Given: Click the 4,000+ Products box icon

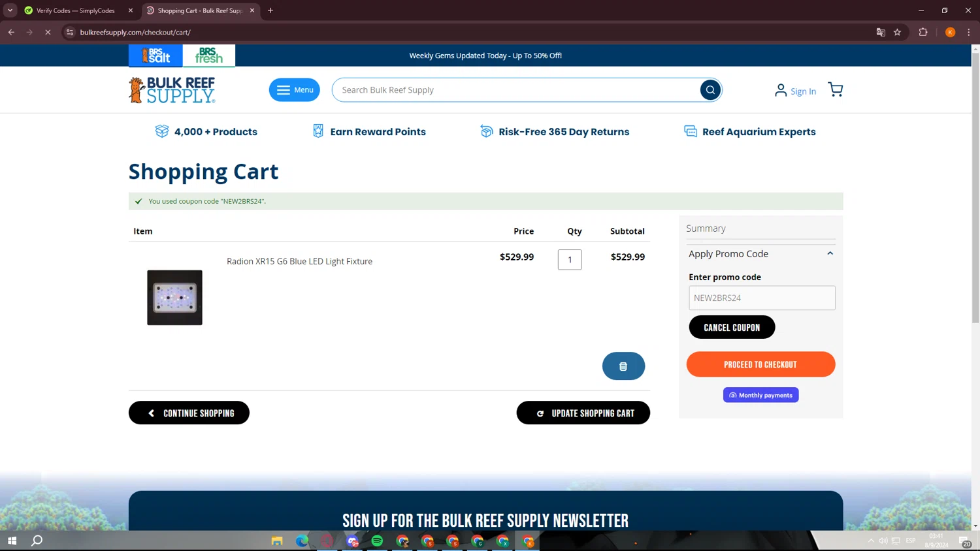Looking at the screenshot, I should click(161, 131).
